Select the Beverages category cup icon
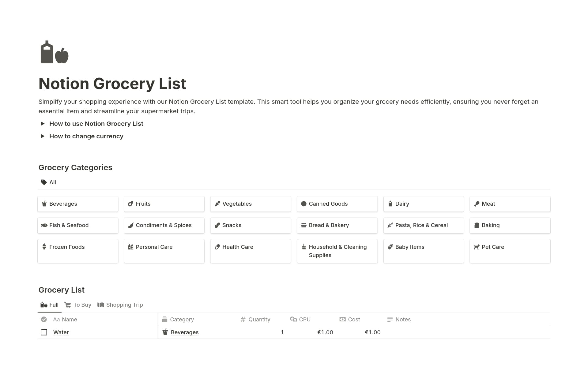The image size is (588, 367). (43, 204)
